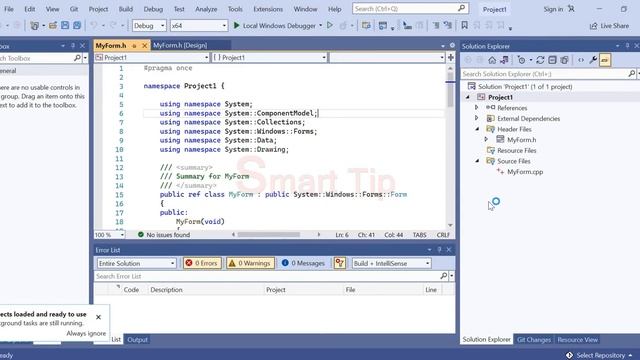640x360 pixels.
Task: Click the Search Error List field
Action: click(x=267, y=276)
